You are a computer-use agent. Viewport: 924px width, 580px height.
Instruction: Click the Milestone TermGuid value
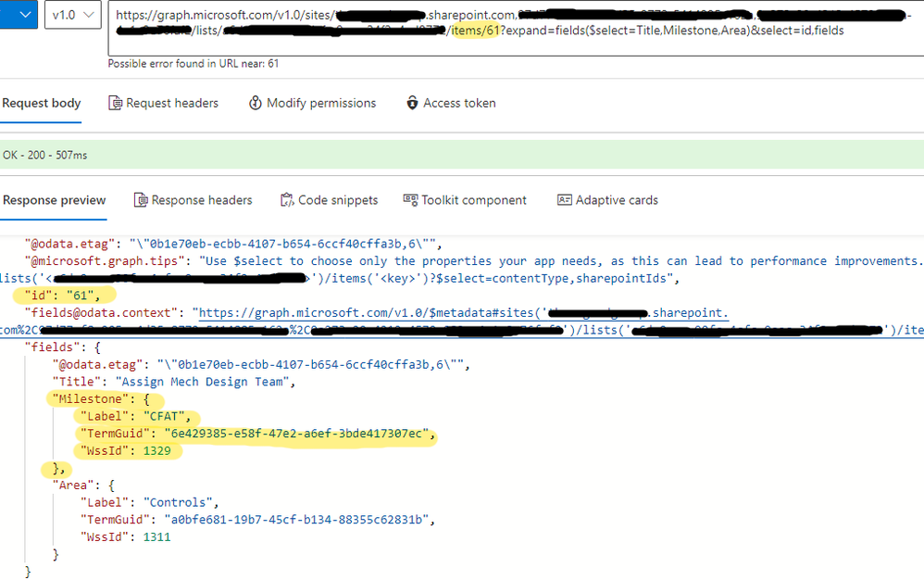click(x=296, y=434)
